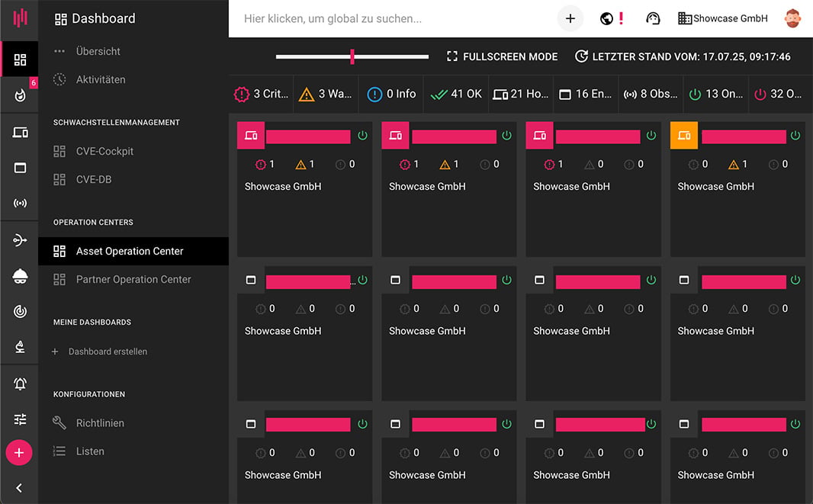Click the orange host icon on the warning card
This screenshot has height=504, width=813.
pyautogui.click(x=684, y=135)
